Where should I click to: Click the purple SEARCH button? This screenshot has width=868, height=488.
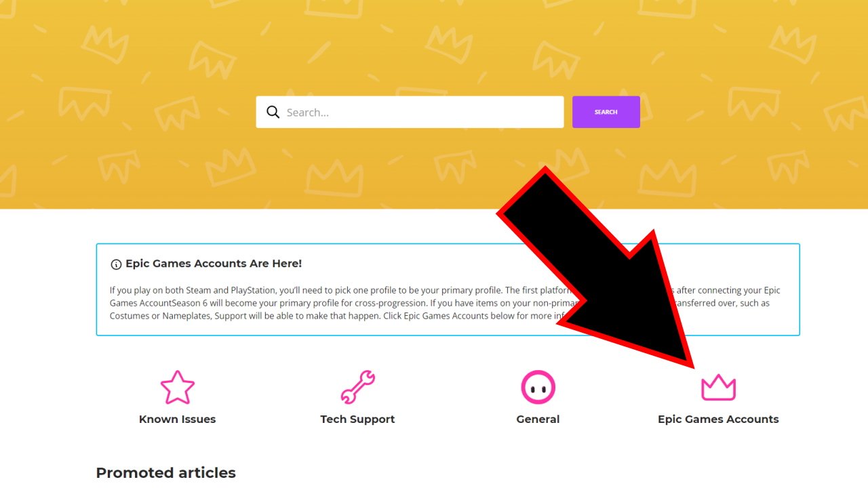tap(606, 112)
